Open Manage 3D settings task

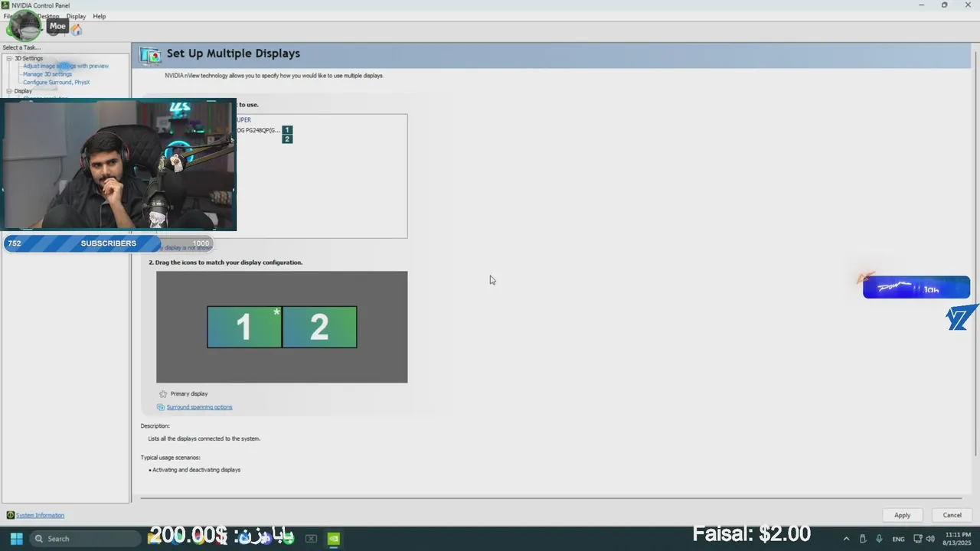click(x=47, y=74)
